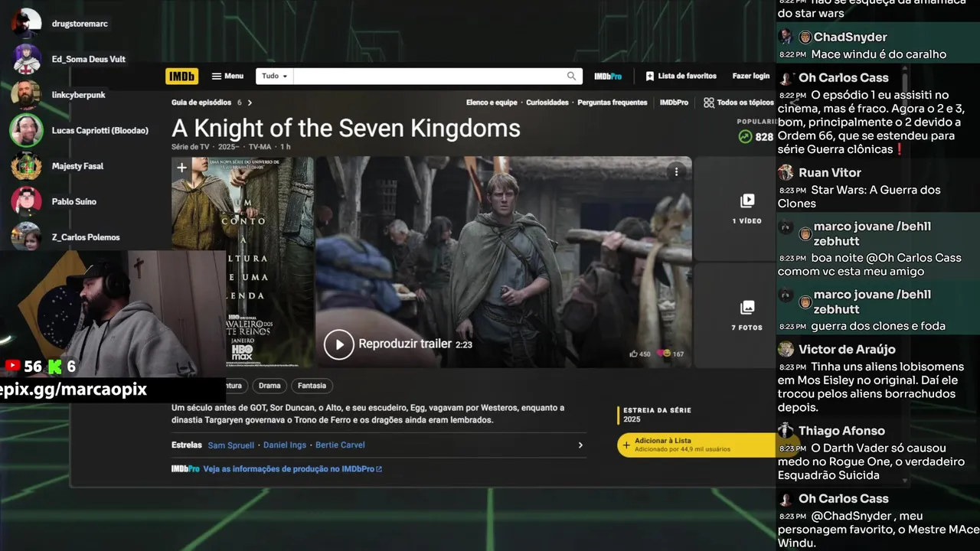This screenshot has height=551, width=980.
Task: Go to Elenco e equipe
Action: coord(492,103)
